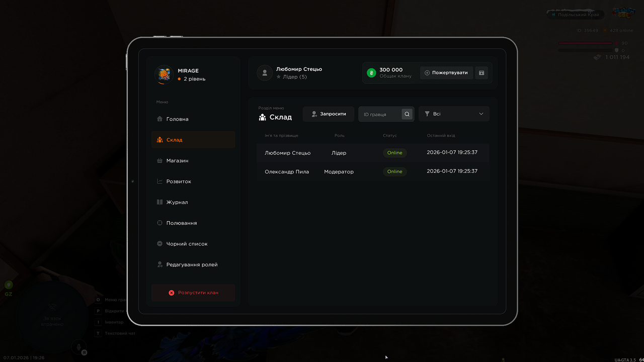Click the star icon beside Лідер (5)
644x362 pixels.
[279, 77]
